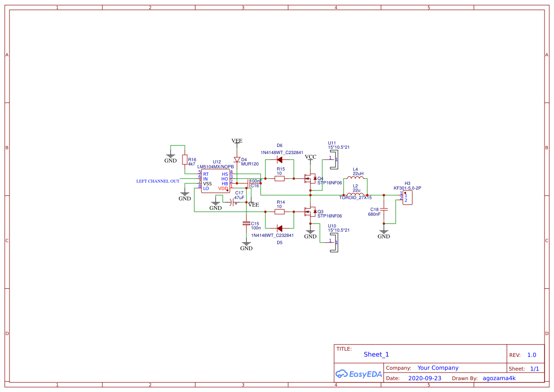
Task: Click the VCC net flag above Q4
Action: [x=310, y=157]
